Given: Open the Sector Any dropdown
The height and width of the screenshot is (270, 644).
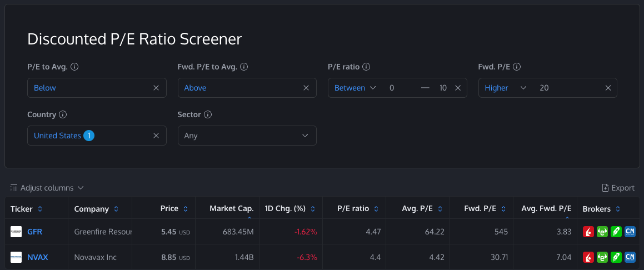Looking at the screenshot, I should [x=247, y=136].
